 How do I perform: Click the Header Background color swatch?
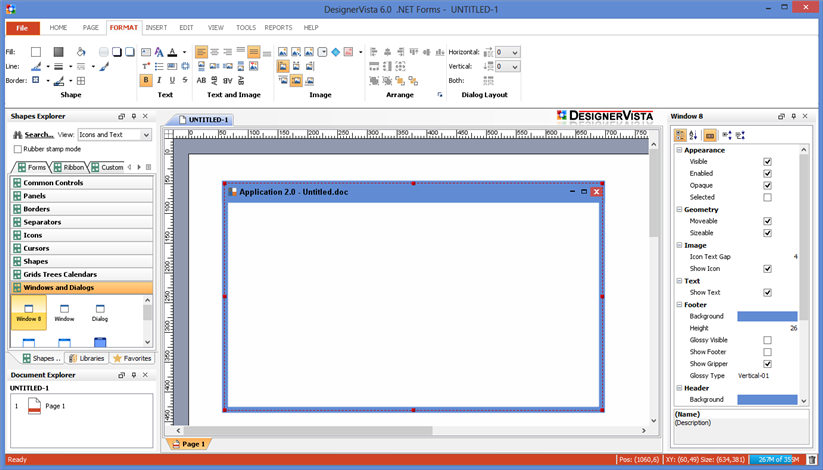click(767, 400)
